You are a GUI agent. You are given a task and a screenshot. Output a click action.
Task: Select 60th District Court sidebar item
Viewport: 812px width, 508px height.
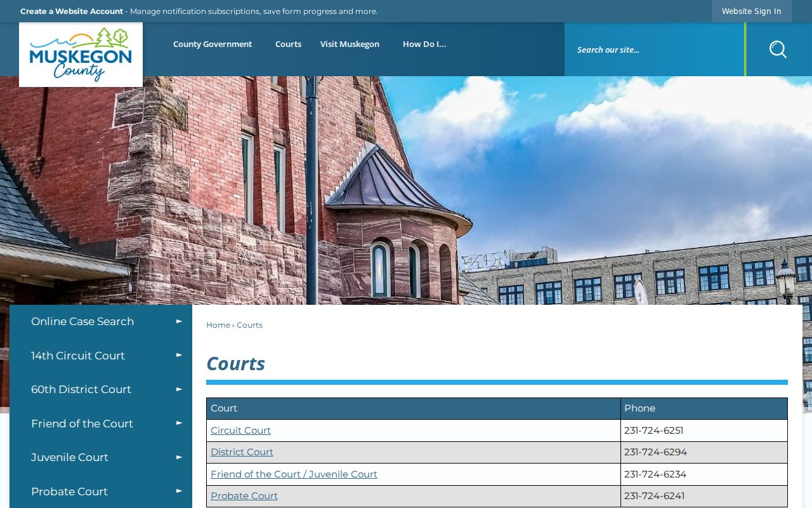pos(81,389)
